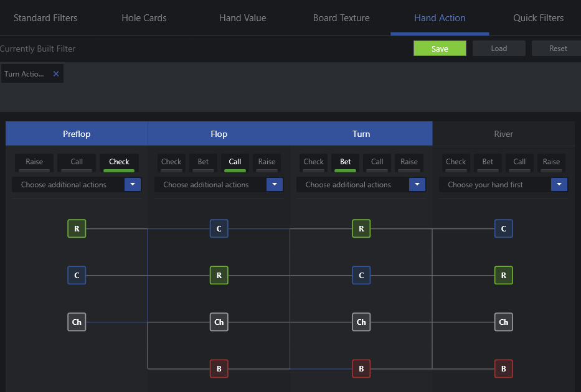Click the green R node in River column

pos(503,275)
